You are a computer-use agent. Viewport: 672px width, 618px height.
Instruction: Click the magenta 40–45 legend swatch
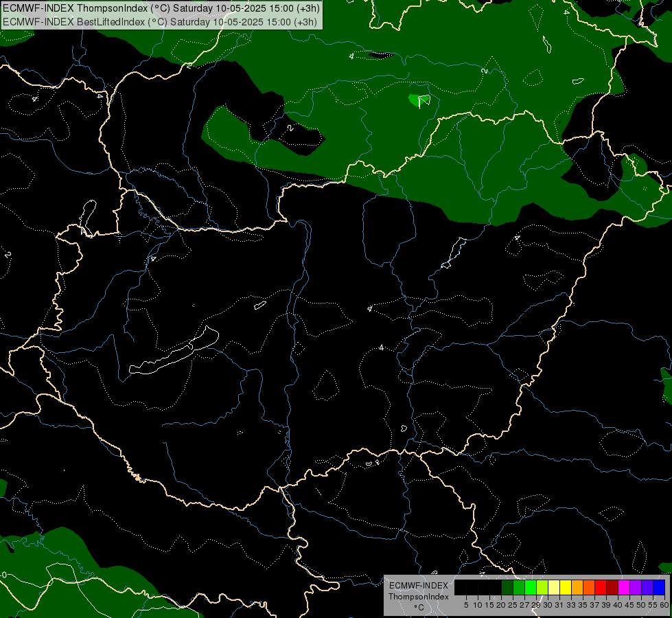(624, 587)
